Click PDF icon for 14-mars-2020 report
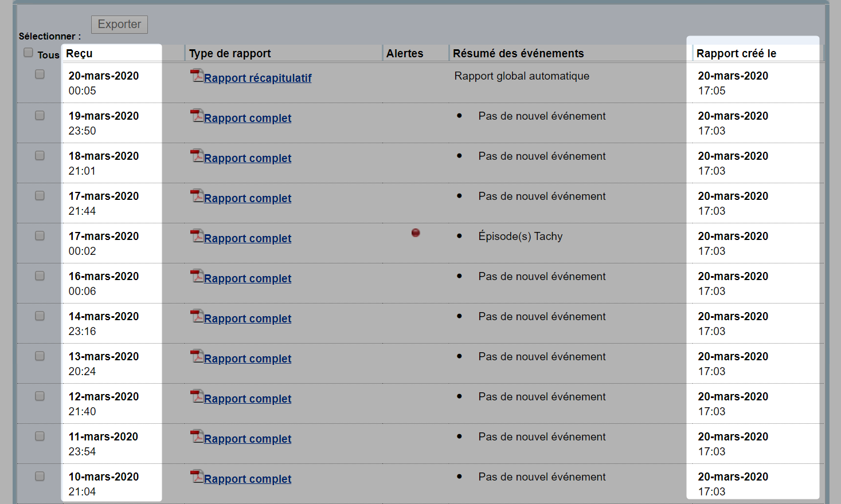 pos(197,316)
